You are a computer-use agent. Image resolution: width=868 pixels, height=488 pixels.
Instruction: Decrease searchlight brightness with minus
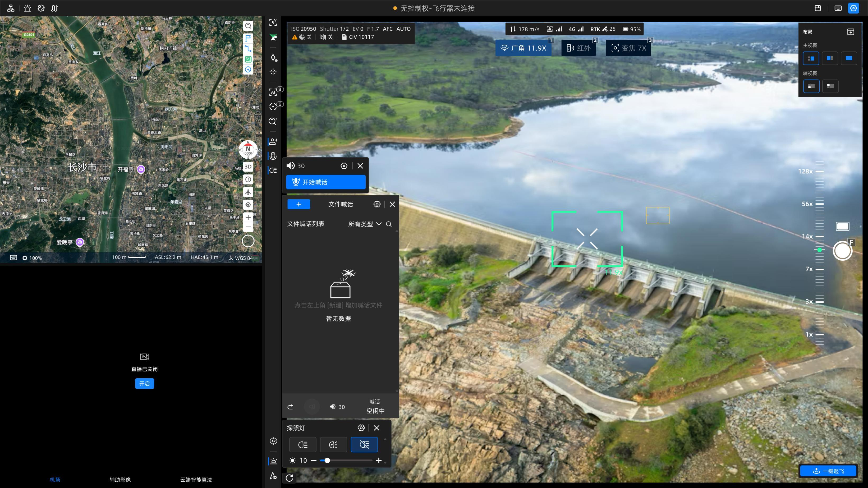tap(313, 460)
